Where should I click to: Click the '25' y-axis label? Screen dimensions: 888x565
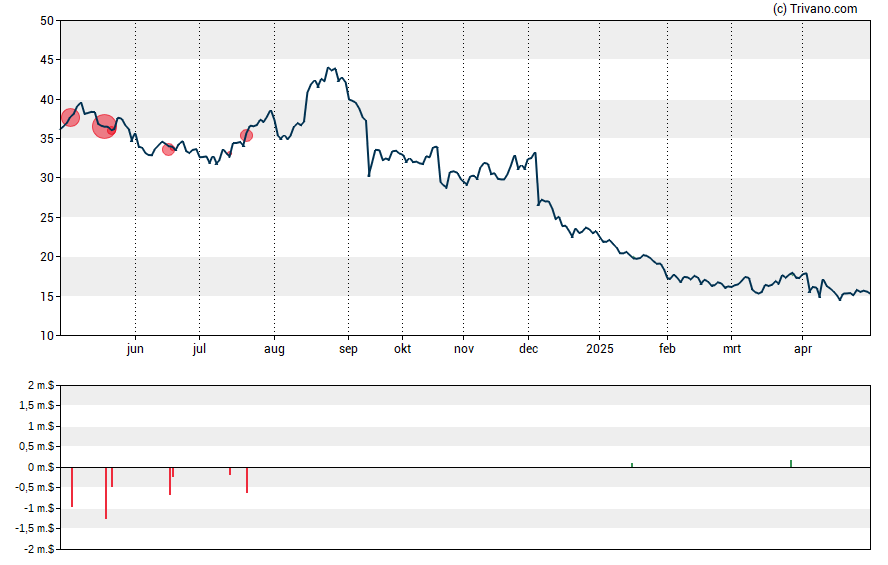tap(47, 217)
